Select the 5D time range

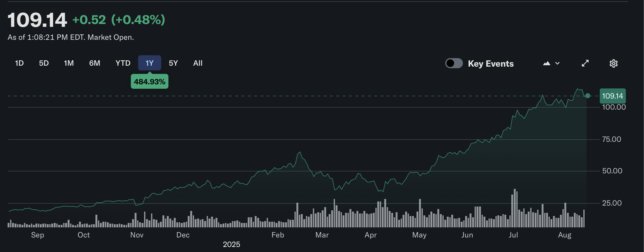point(44,63)
